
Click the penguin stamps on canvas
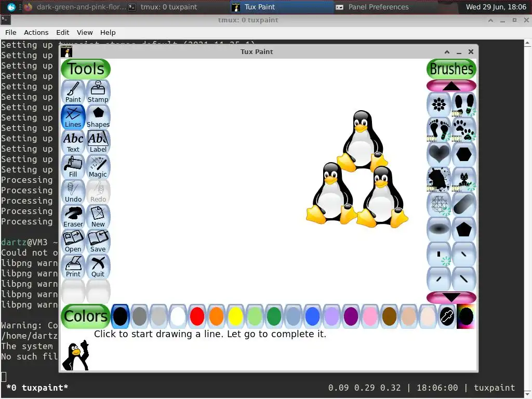(x=357, y=169)
